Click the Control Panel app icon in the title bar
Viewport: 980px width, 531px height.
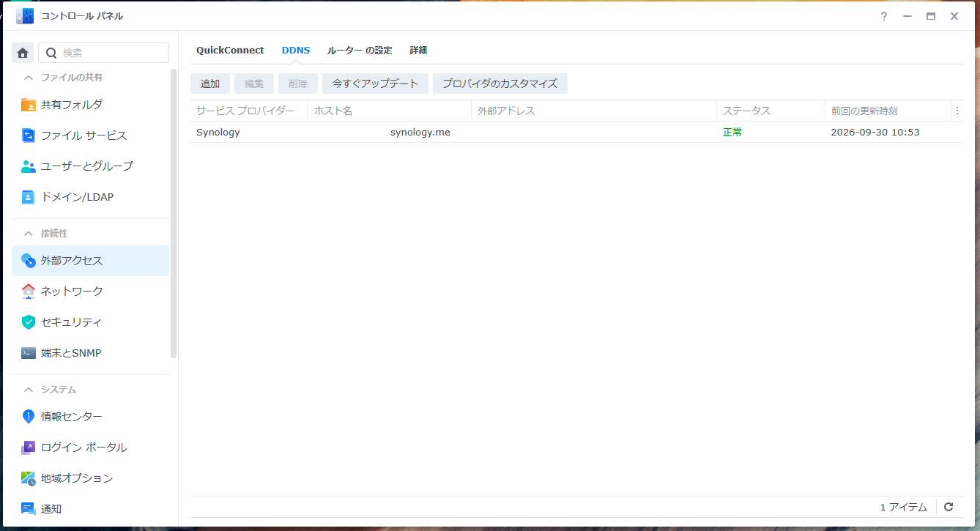click(25, 16)
